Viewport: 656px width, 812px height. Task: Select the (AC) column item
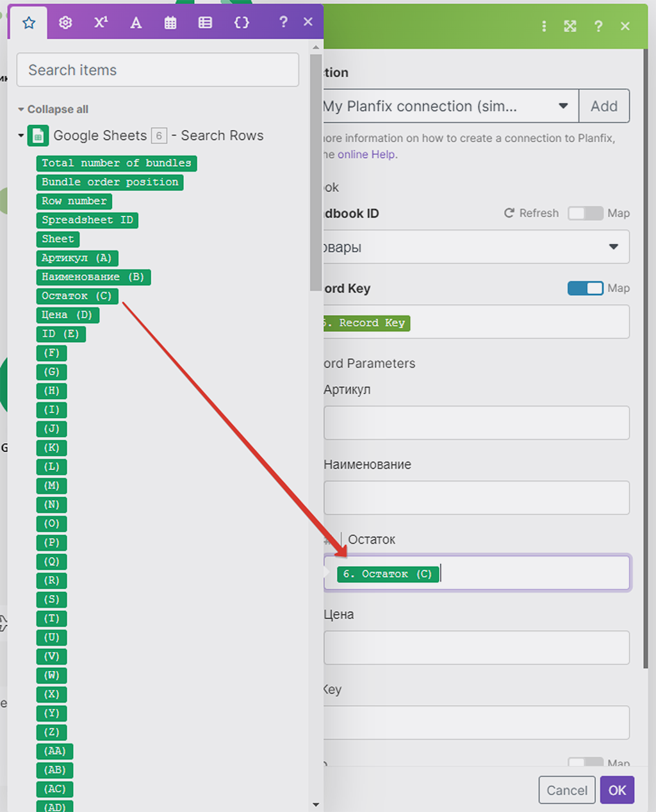[x=55, y=789]
